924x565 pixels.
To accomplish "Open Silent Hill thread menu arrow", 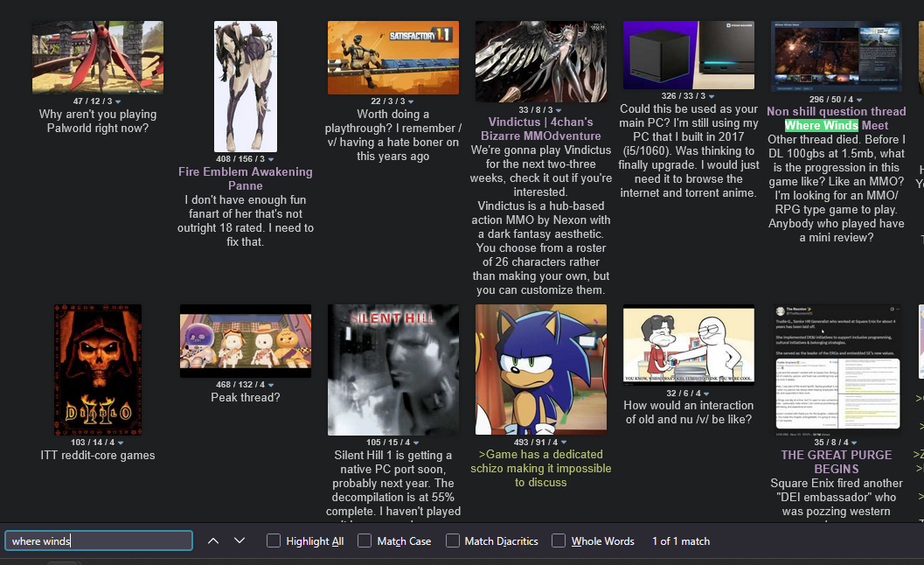I will click(416, 443).
